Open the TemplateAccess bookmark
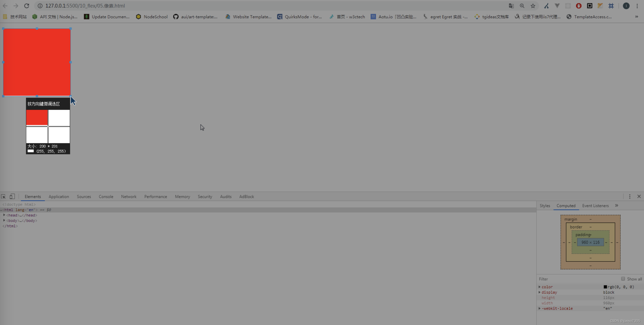This screenshot has height=325, width=644. click(x=589, y=17)
